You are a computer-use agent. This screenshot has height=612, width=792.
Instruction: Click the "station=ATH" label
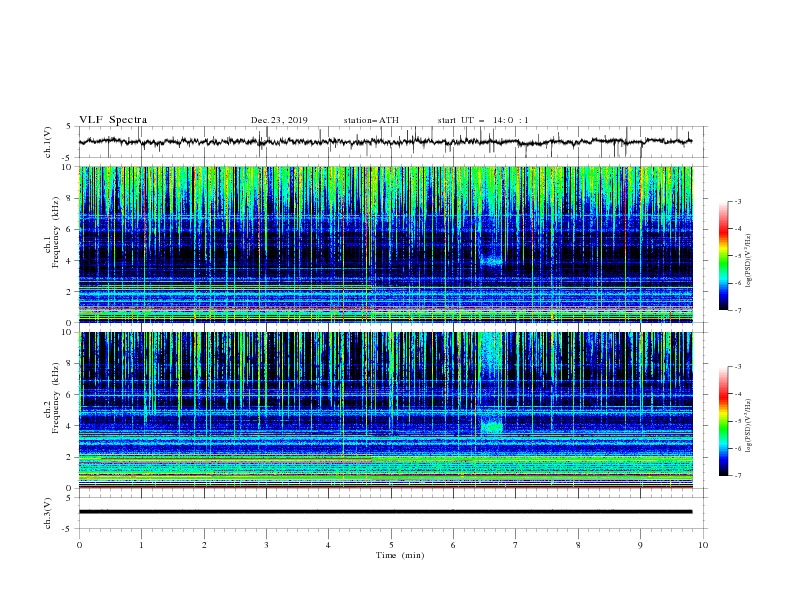tap(371, 120)
